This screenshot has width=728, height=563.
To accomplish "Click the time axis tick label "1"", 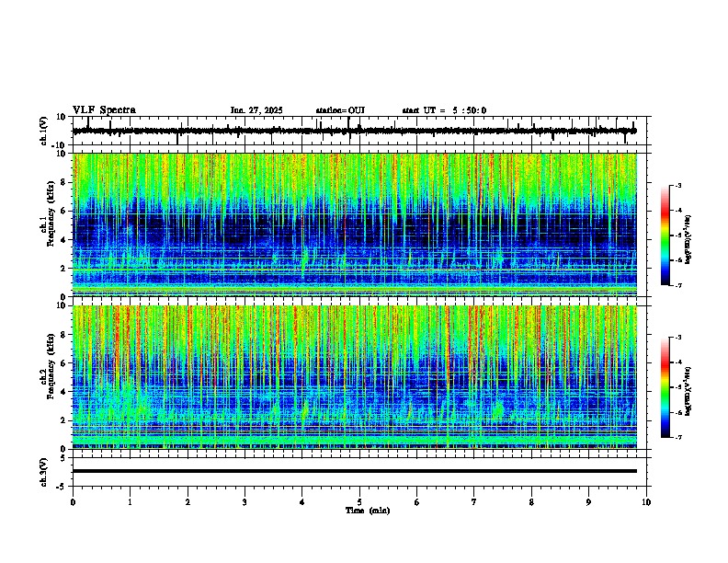I will click(x=130, y=502).
